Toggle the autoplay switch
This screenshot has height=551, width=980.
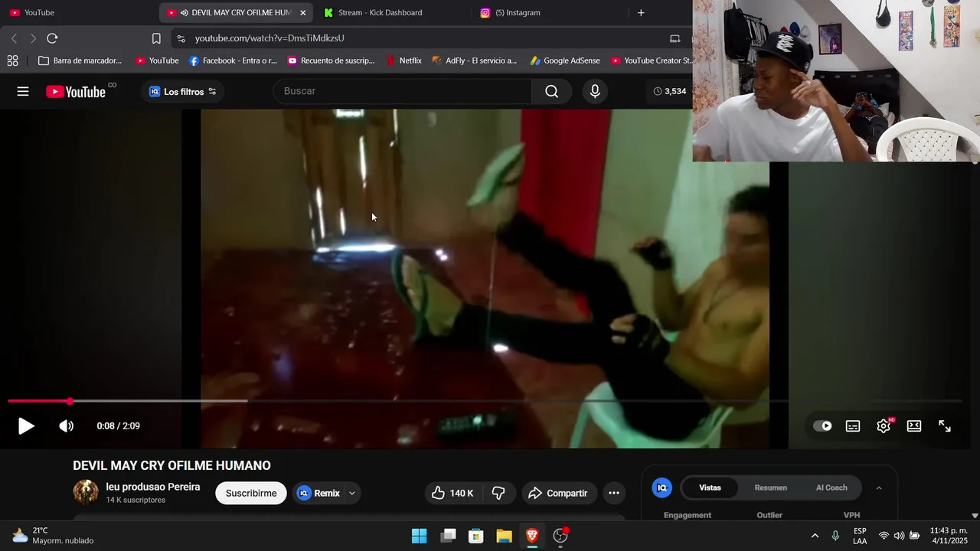click(822, 426)
